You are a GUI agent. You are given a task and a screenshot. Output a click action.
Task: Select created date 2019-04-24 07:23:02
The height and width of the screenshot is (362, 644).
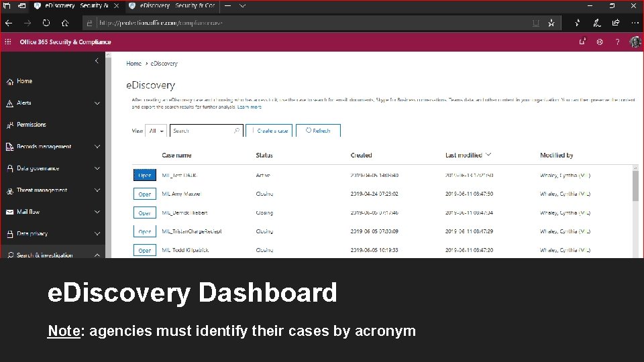pyautogui.click(x=374, y=194)
